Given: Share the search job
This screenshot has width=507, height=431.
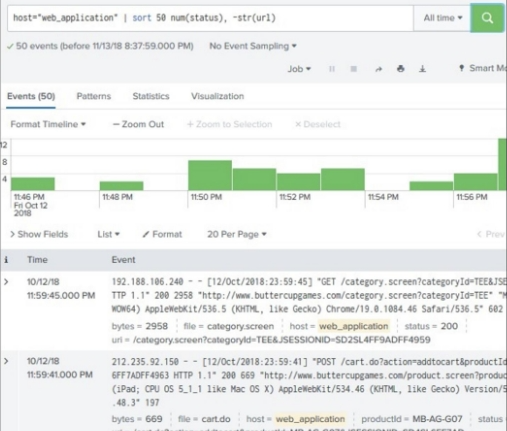Looking at the screenshot, I should click(x=378, y=69).
